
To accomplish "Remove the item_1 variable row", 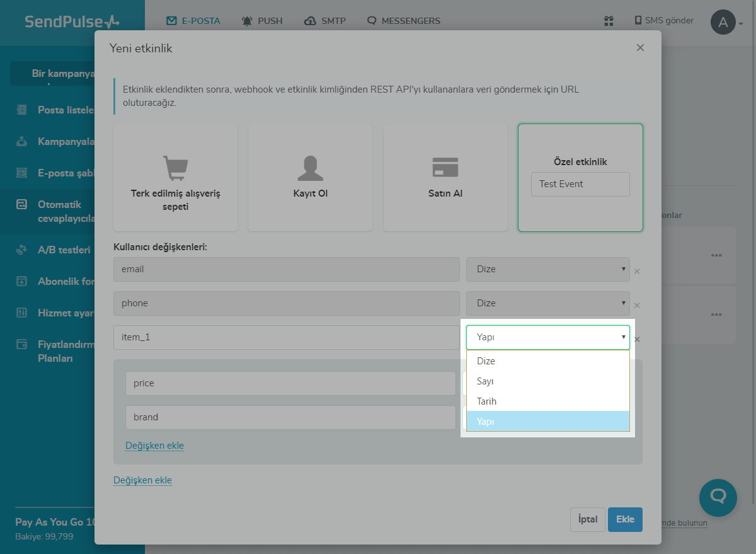I will click(637, 340).
